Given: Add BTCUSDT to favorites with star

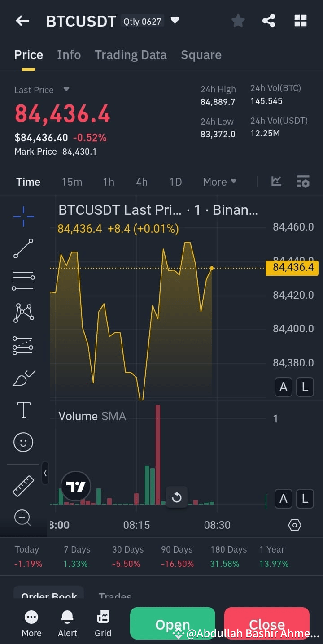Looking at the screenshot, I should 238,21.
